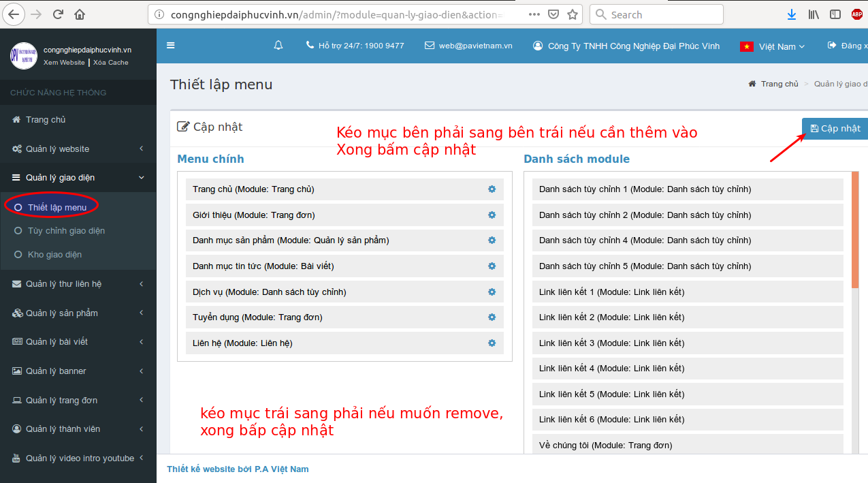
Task: Open Tùy chỉnh giao diện submenu item
Action: [66, 231]
